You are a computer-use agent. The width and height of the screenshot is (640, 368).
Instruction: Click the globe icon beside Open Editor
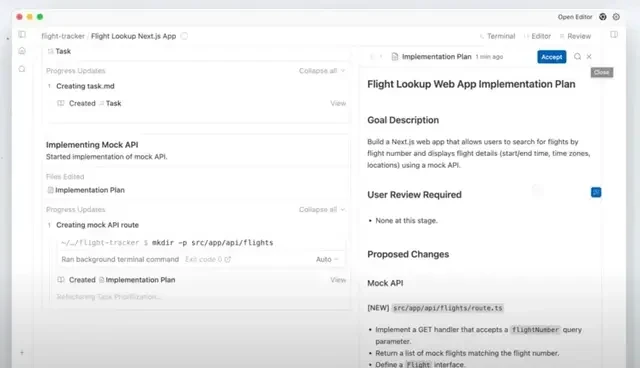click(x=602, y=17)
